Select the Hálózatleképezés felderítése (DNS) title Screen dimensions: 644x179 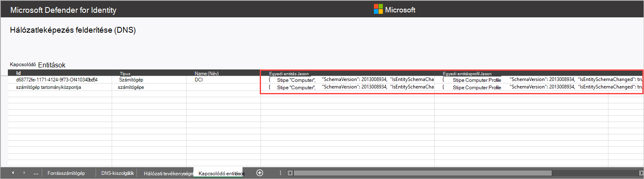coord(72,30)
